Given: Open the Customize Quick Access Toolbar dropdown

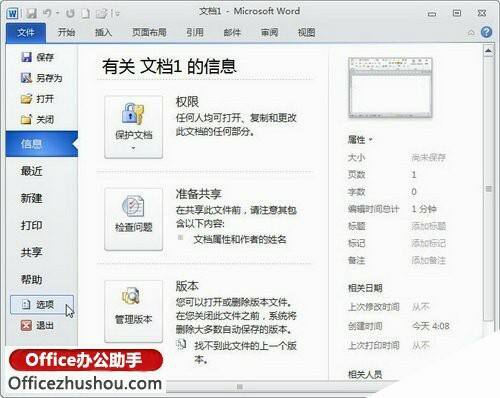Looking at the screenshot, I should (x=117, y=13).
